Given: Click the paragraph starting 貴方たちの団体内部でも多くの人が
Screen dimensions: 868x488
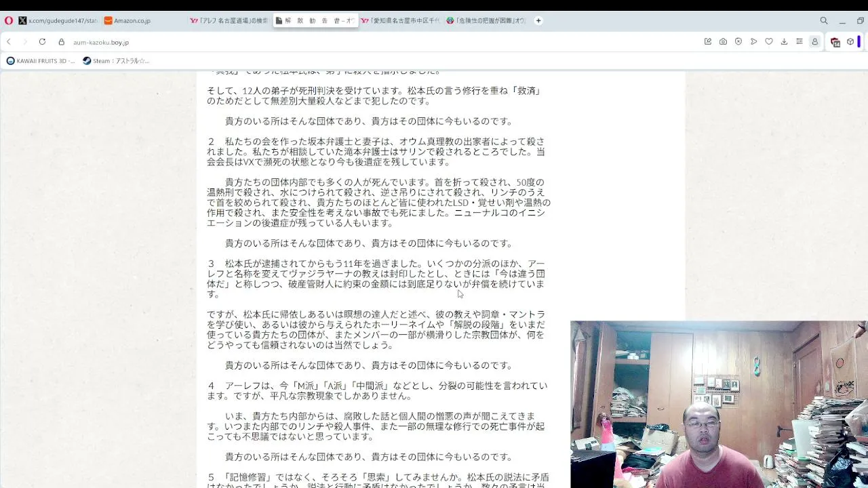Looking at the screenshot, I should point(378,203).
